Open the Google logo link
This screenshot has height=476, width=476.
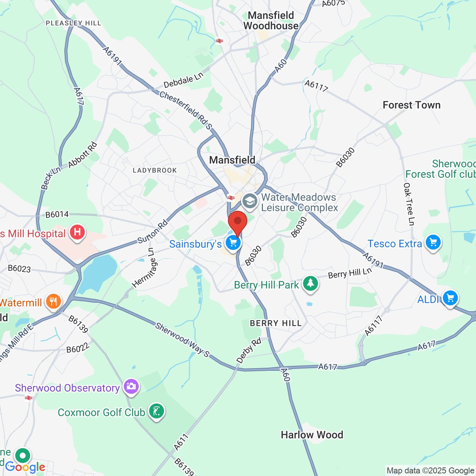25,467
